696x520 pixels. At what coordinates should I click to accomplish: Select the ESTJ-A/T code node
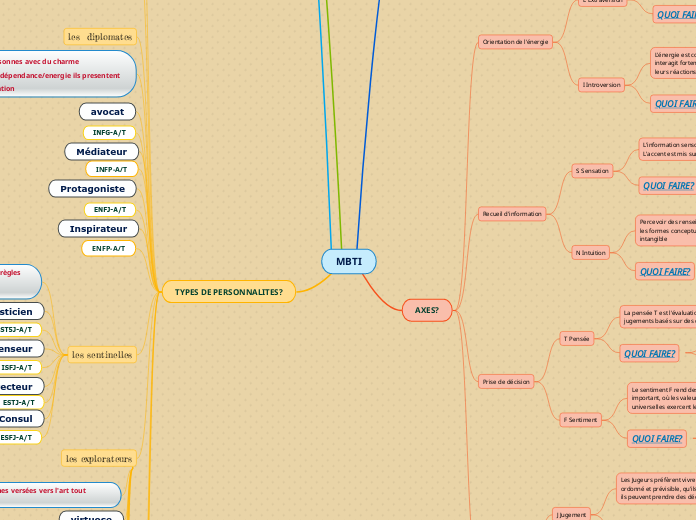(x=20, y=402)
